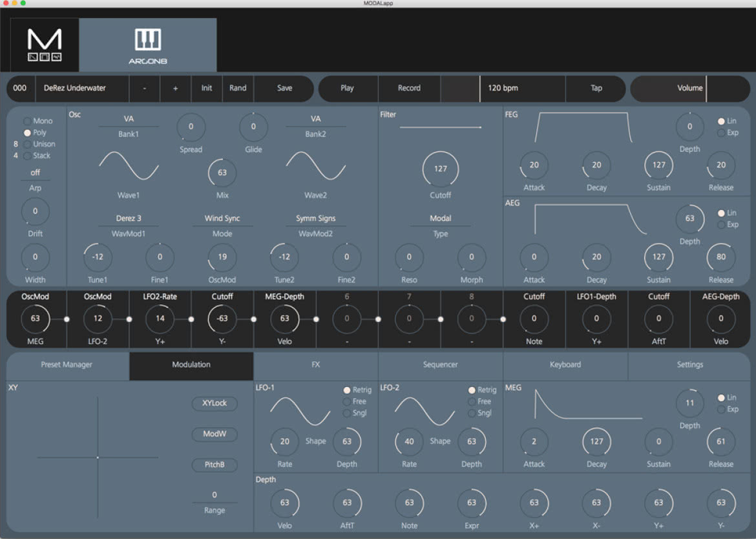756x539 pixels.
Task: Switch to the Modulation tab
Action: (x=191, y=365)
